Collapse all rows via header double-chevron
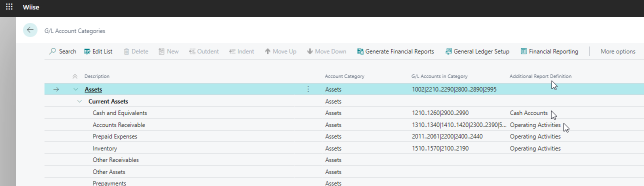 (x=75, y=76)
